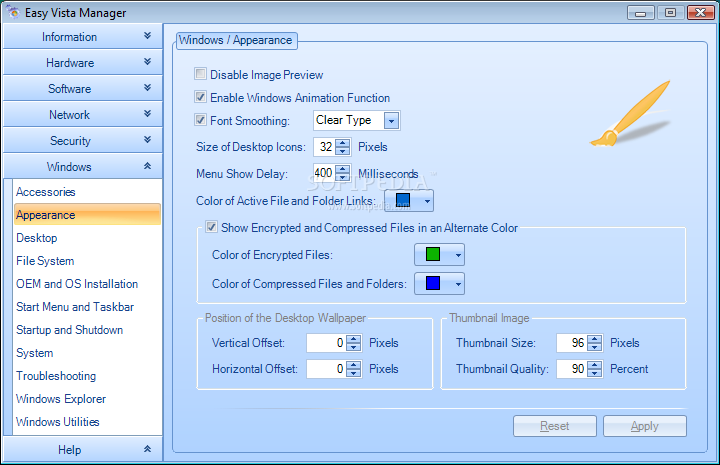
Task: Click the Reset button
Action: (555, 426)
